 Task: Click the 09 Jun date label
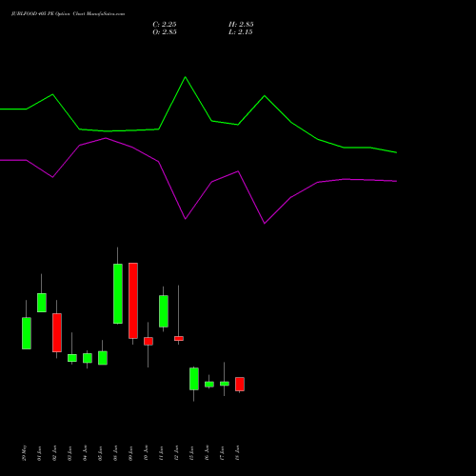131,453
